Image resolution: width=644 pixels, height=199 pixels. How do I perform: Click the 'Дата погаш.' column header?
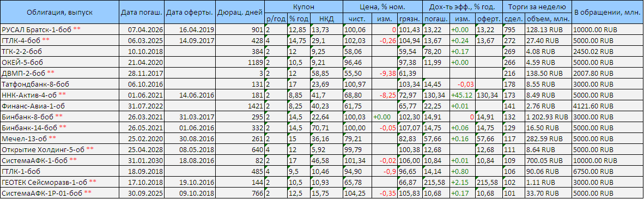point(142,13)
